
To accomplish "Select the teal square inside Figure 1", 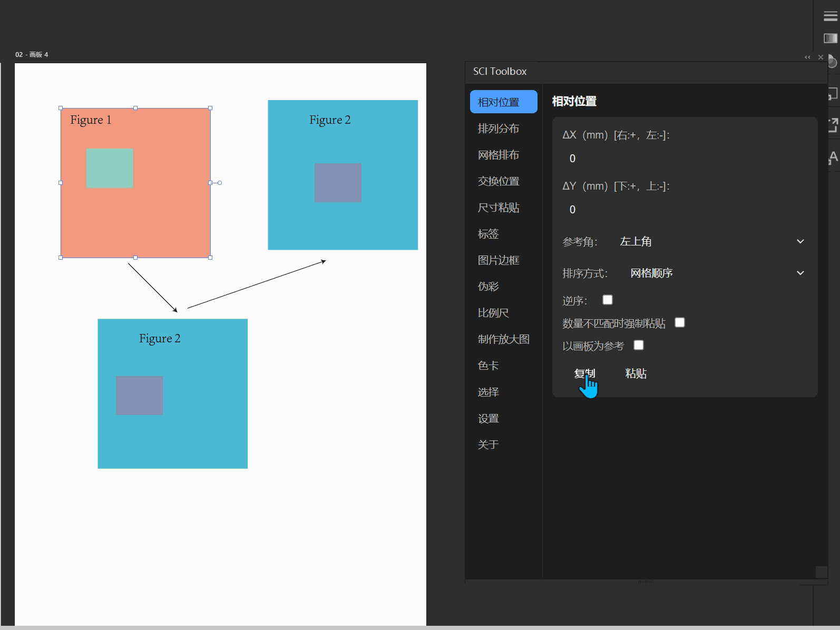I will click(x=110, y=168).
